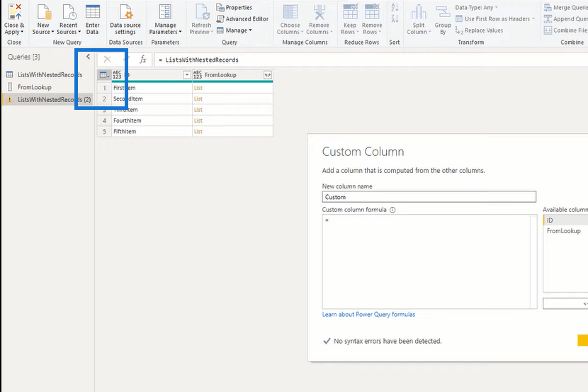Open query Properties
Viewport: 588px width, 392px height.
click(x=234, y=8)
